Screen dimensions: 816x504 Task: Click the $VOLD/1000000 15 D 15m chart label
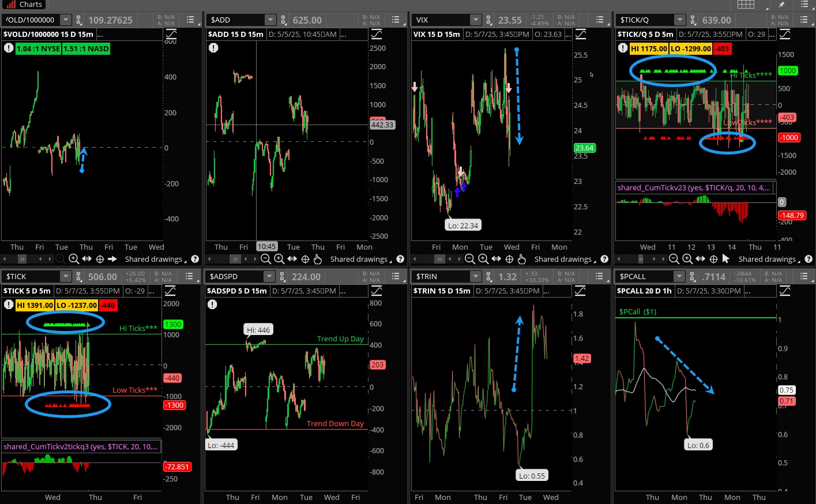coord(48,34)
